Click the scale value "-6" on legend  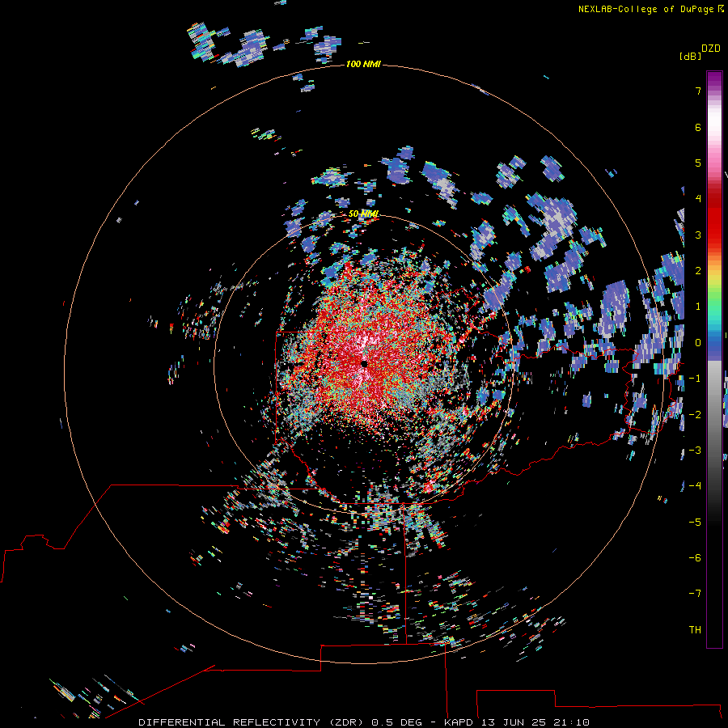coord(695,558)
